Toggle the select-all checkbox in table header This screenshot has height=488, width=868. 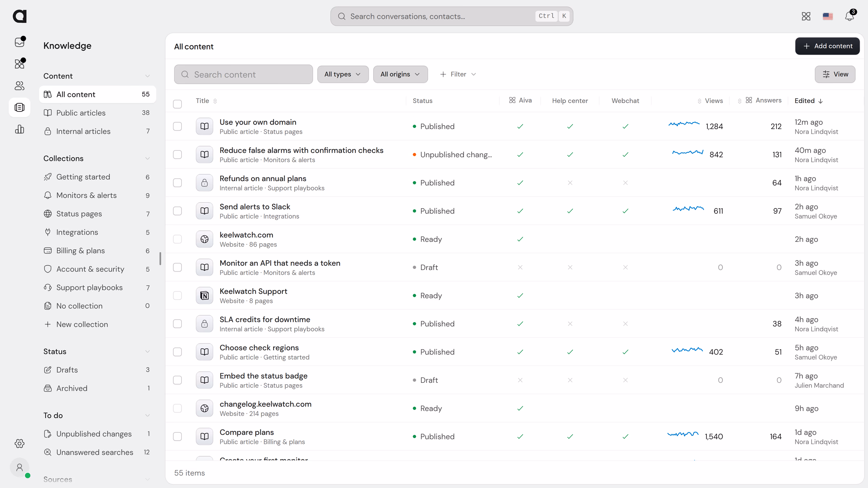(177, 104)
